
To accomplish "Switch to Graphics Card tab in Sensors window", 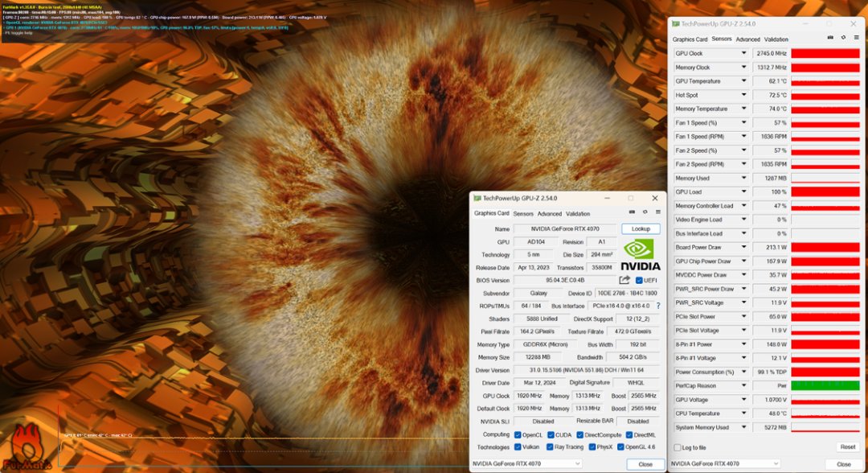I will pyautogui.click(x=690, y=39).
